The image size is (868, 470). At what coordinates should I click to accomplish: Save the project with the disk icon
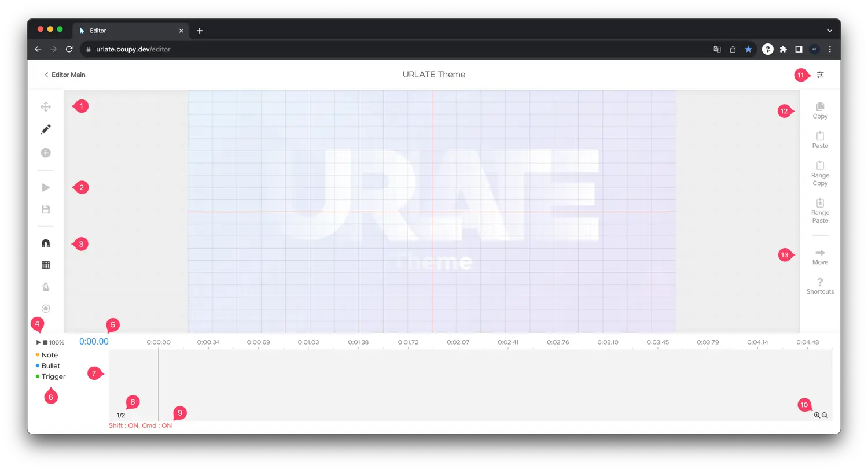[46, 209]
